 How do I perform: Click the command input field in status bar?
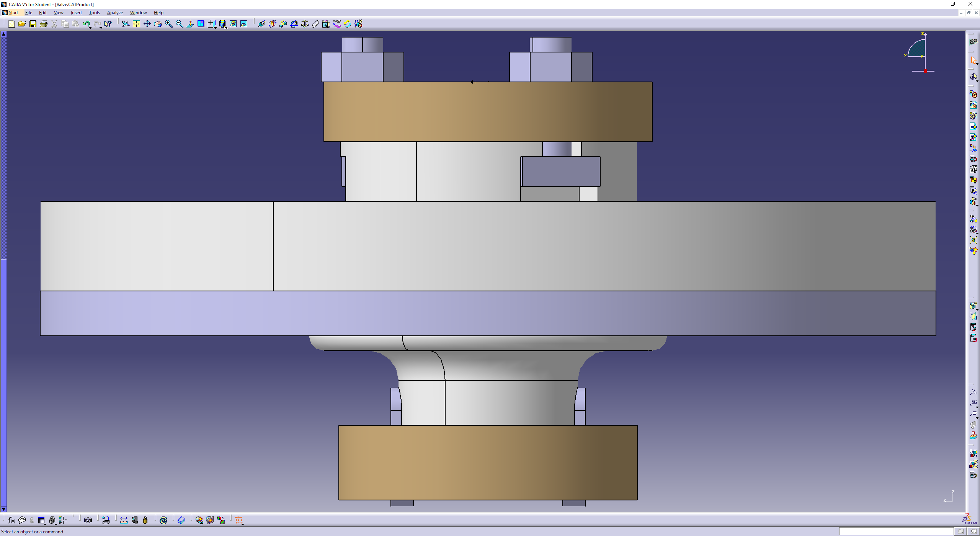pyautogui.click(x=895, y=531)
